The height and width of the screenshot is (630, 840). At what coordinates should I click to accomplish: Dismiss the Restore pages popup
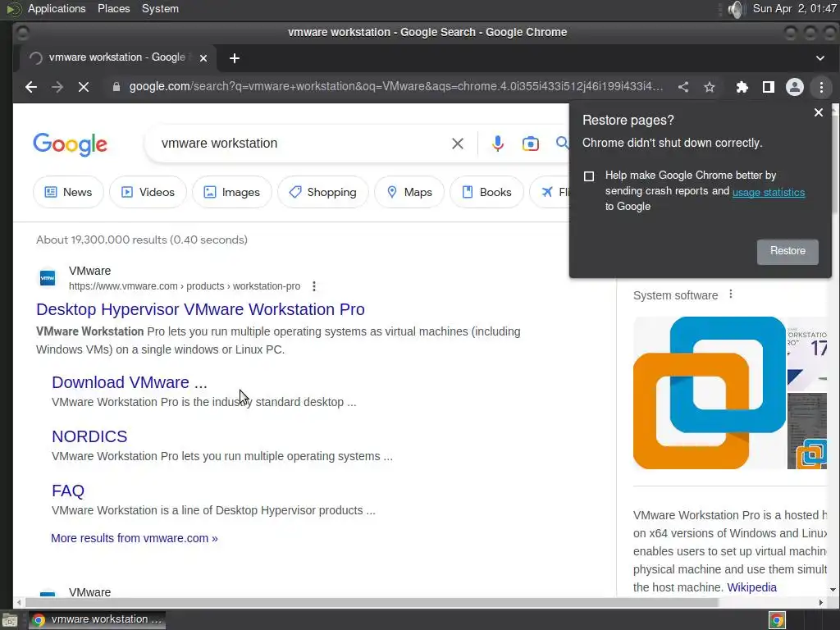click(x=818, y=112)
